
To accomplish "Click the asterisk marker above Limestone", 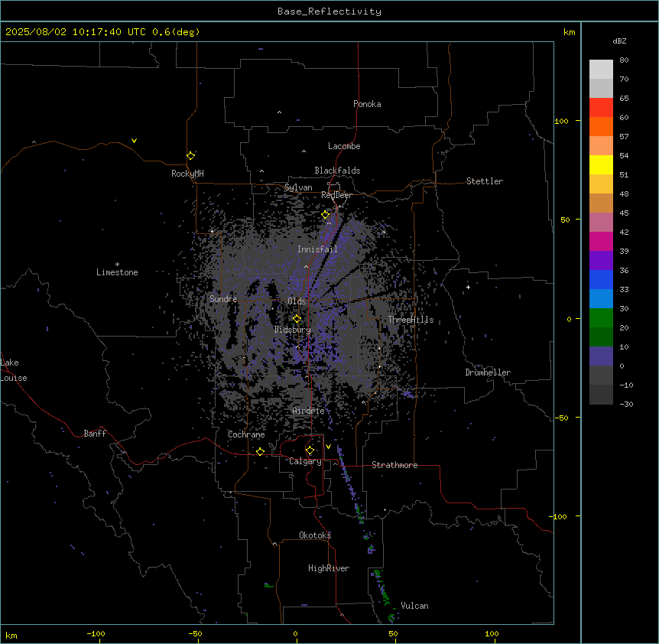I will (117, 265).
